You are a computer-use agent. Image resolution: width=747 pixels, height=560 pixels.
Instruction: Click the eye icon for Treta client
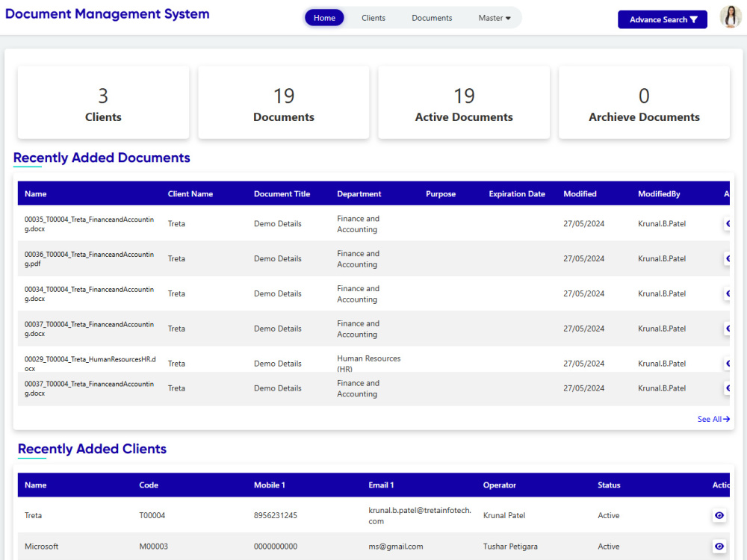click(x=719, y=515)
